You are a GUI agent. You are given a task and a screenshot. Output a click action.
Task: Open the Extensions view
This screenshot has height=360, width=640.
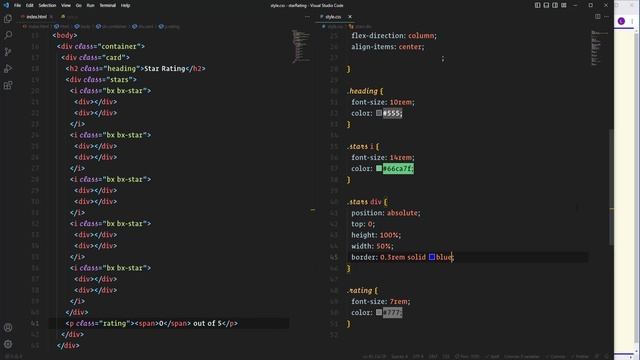point(8,85)
